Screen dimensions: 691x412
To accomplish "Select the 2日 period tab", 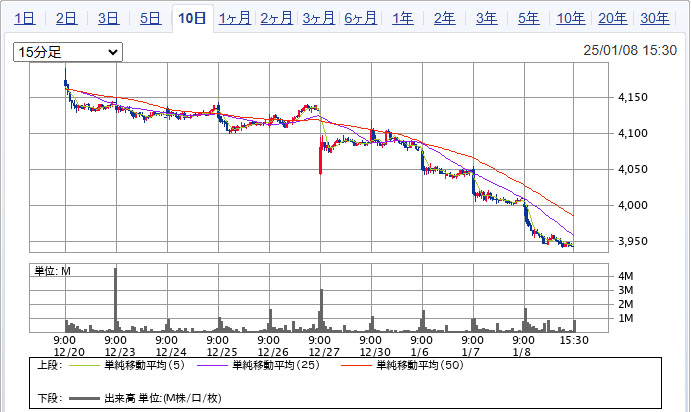I will tap(66, 18).
